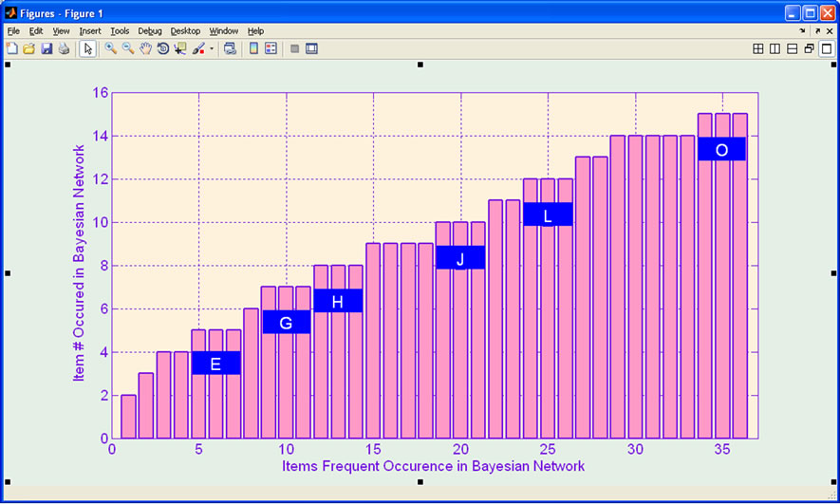Switch to the float (cascade) layout icon
The height and width of the screenshot is (504, 840).
coord(810,48)
